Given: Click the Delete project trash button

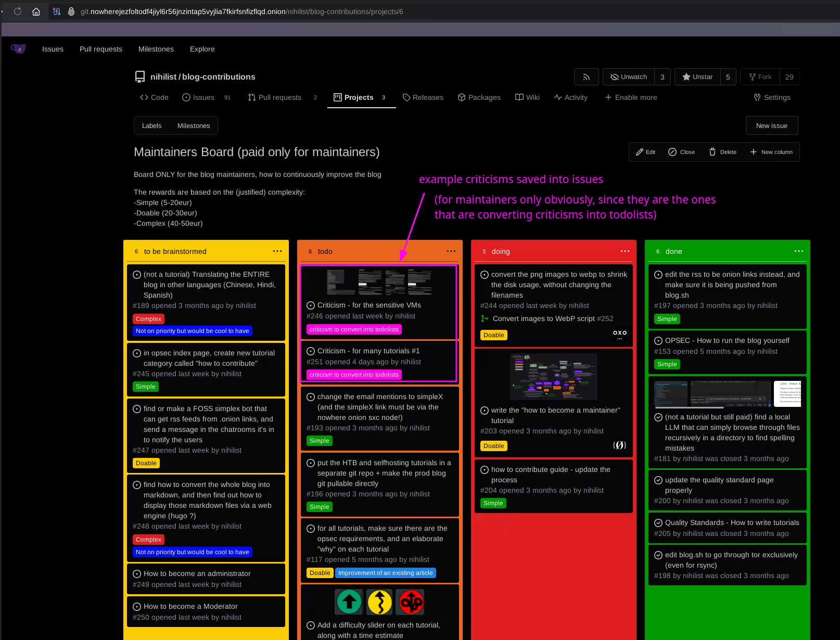Looking at the screenshot, I should (722, 152).
